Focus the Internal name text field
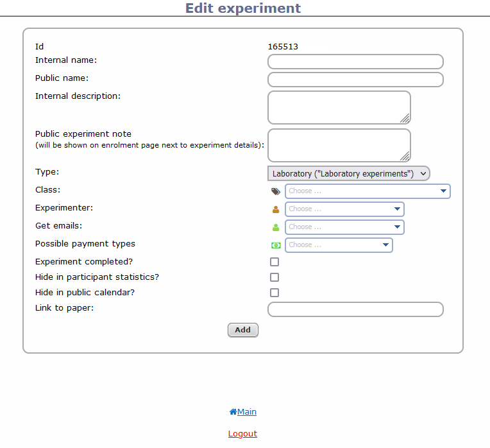This screenshot has height=448, width=490. point(355,62)
